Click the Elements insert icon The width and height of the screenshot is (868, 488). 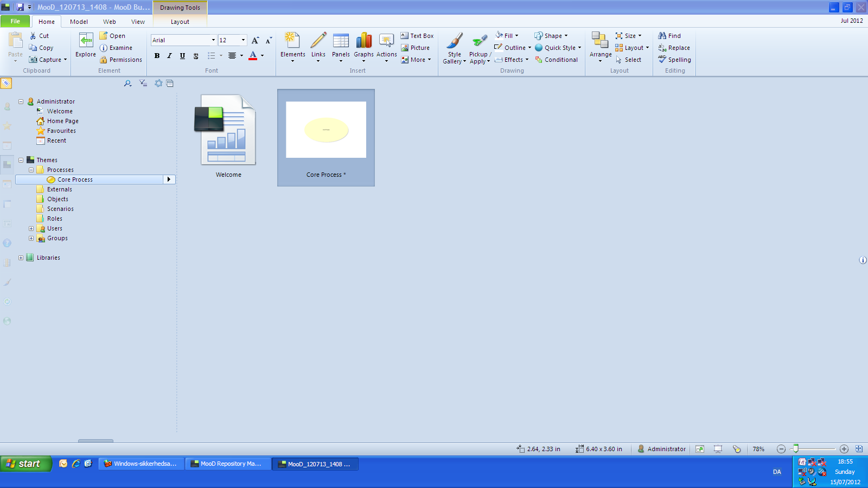(292, 42)
